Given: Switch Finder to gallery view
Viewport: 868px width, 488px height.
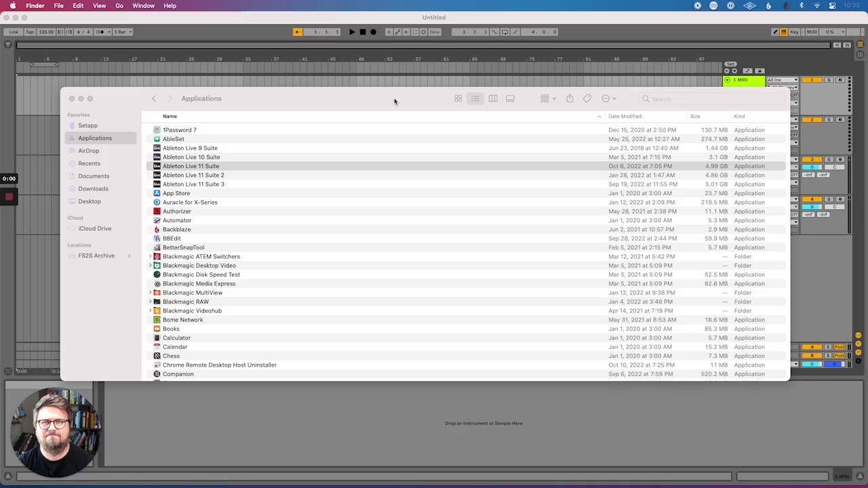Looking at the screenshot, I should click(510, 99).
